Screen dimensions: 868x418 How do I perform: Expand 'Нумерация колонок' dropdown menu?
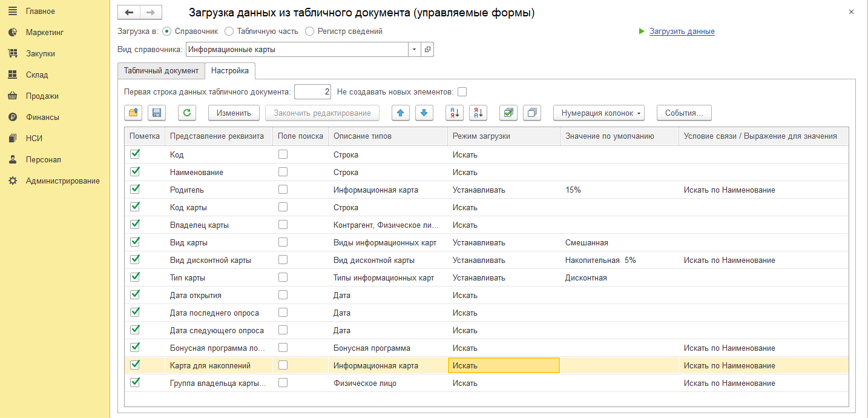[599, 113]
